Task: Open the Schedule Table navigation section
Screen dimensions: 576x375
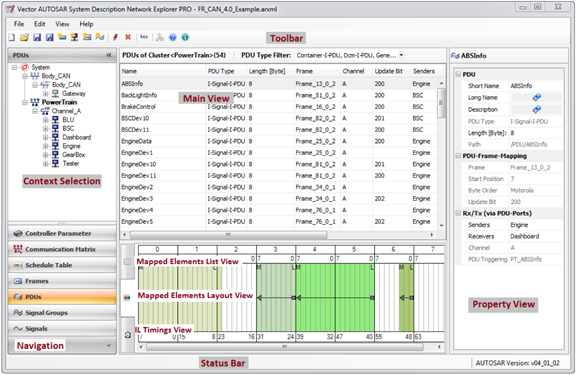Action: point(62,265)
